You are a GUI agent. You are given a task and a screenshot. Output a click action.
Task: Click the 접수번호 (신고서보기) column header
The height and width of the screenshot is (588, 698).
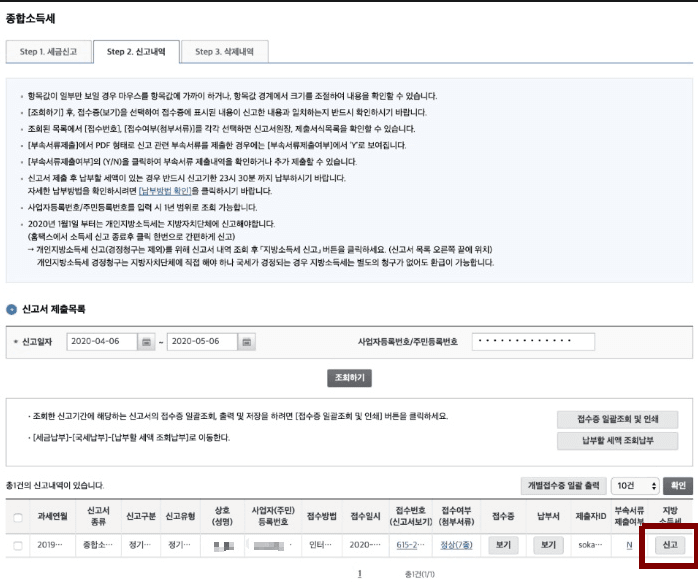pos(410,516)
